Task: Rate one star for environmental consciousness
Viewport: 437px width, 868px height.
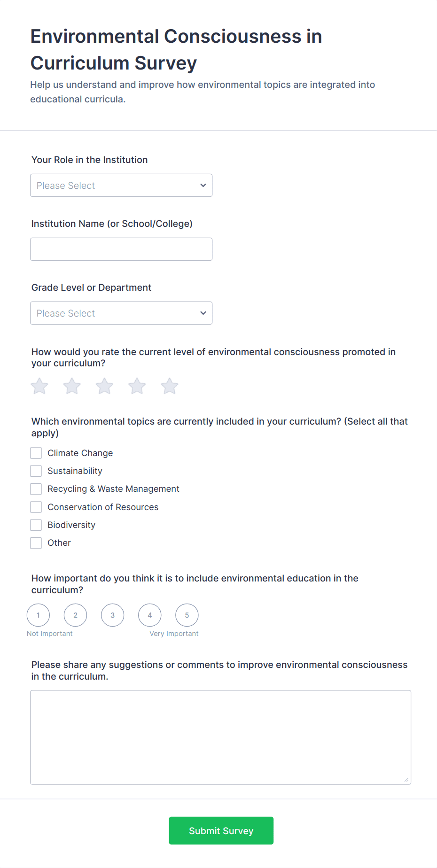Action: [39, 386]
